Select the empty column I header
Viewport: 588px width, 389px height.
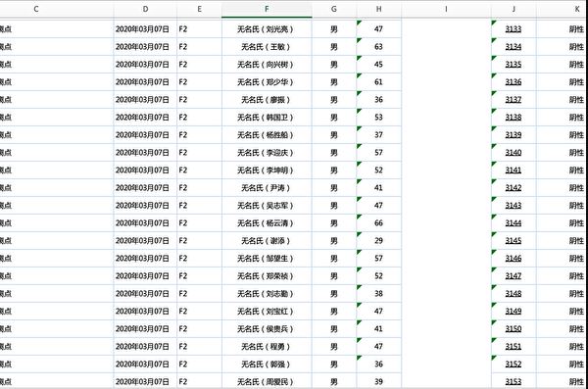coord(446,9)
